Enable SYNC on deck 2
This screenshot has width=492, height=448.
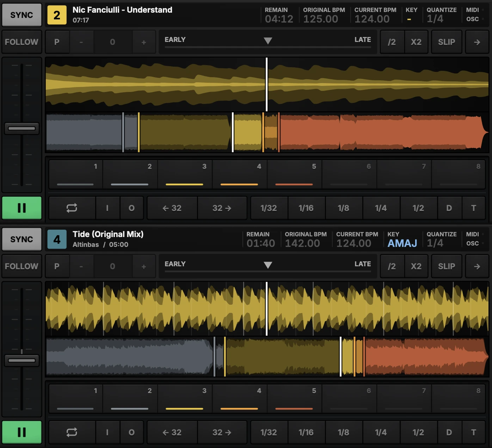coord(22,15)
